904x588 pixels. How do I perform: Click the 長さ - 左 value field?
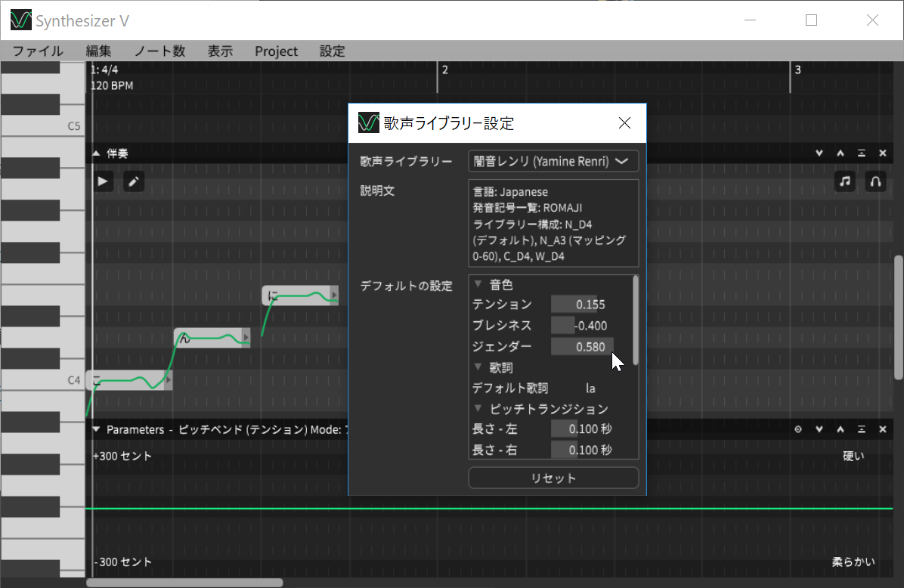tap(582, 429)
